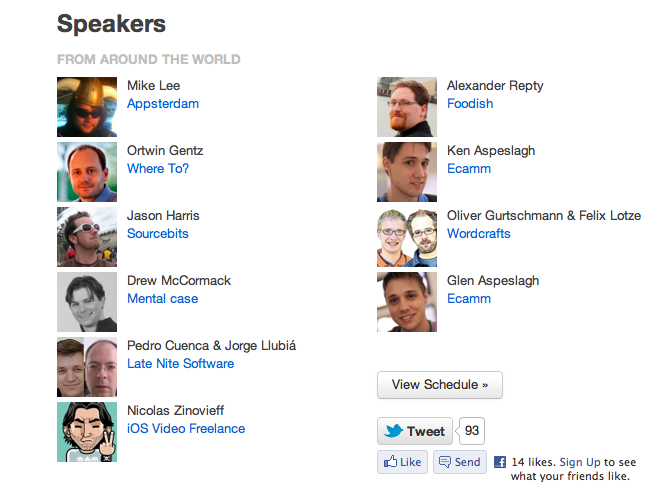Click Jason Harris's sunglasses photo
The image size is (672, 495).
[x=87, y=237]
